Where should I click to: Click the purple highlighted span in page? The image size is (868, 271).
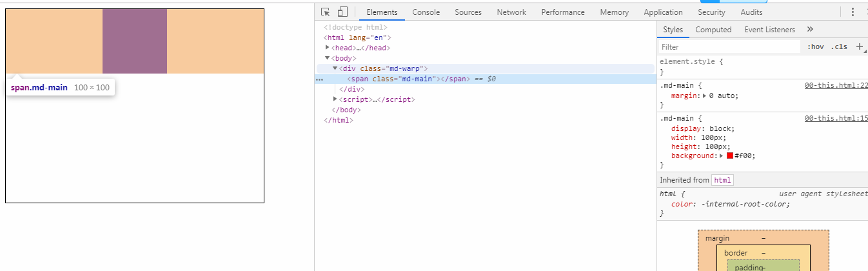135,41
